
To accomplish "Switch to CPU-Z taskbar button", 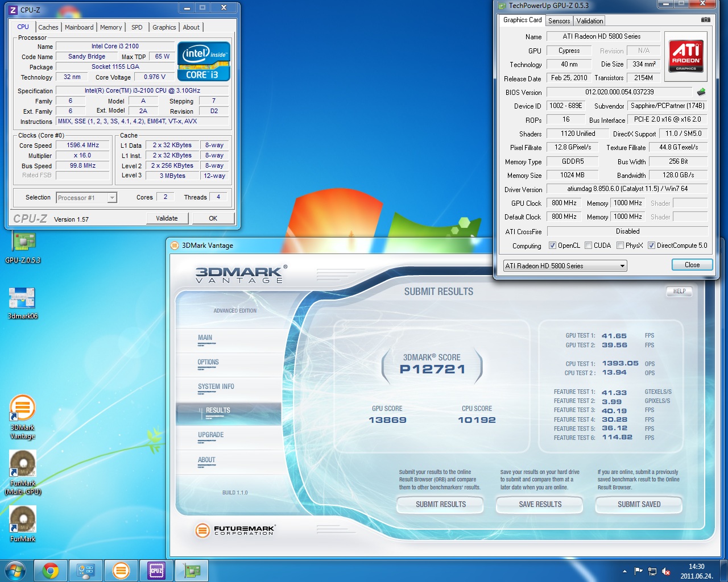I will click(156, 571).
